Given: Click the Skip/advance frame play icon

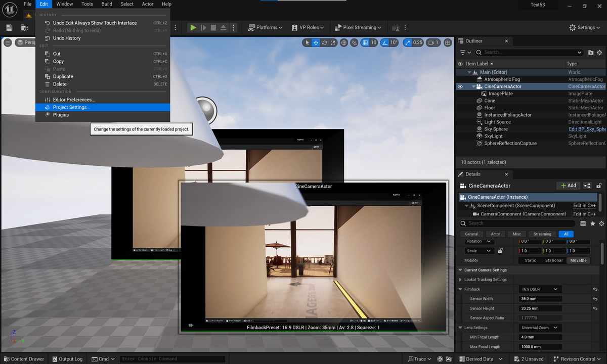Looking at the screenshot, I should coord(203,28).
